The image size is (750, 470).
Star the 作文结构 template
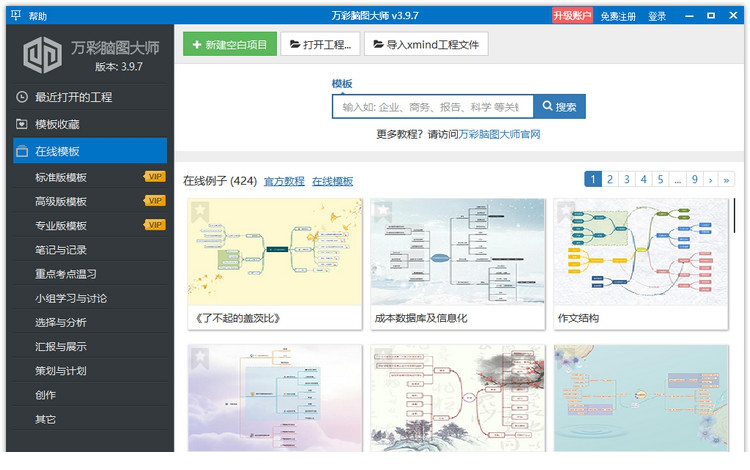tap(566, 210)
